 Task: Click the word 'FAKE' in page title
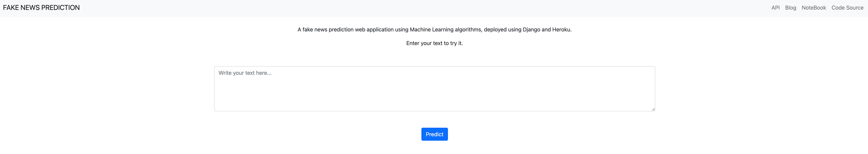click(x=11, y=8)
